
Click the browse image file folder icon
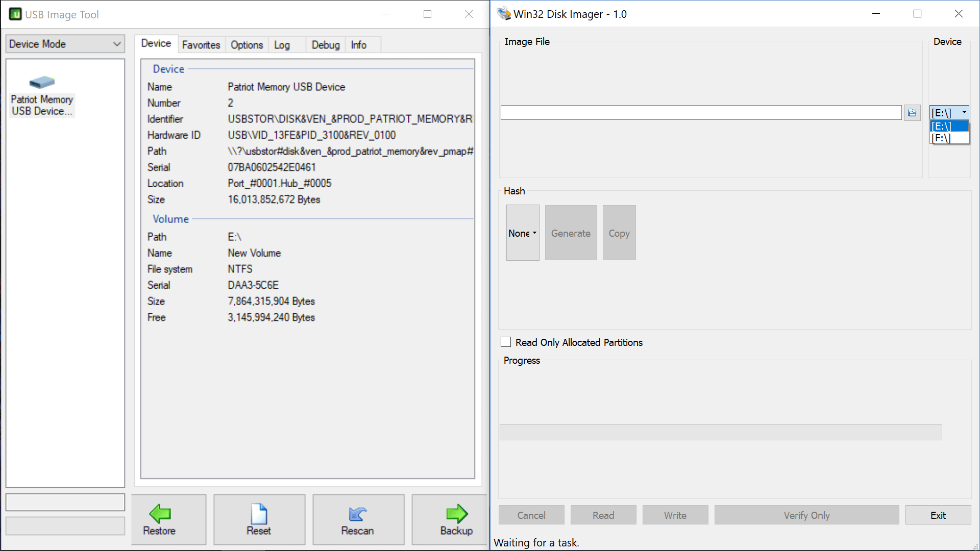912,113
